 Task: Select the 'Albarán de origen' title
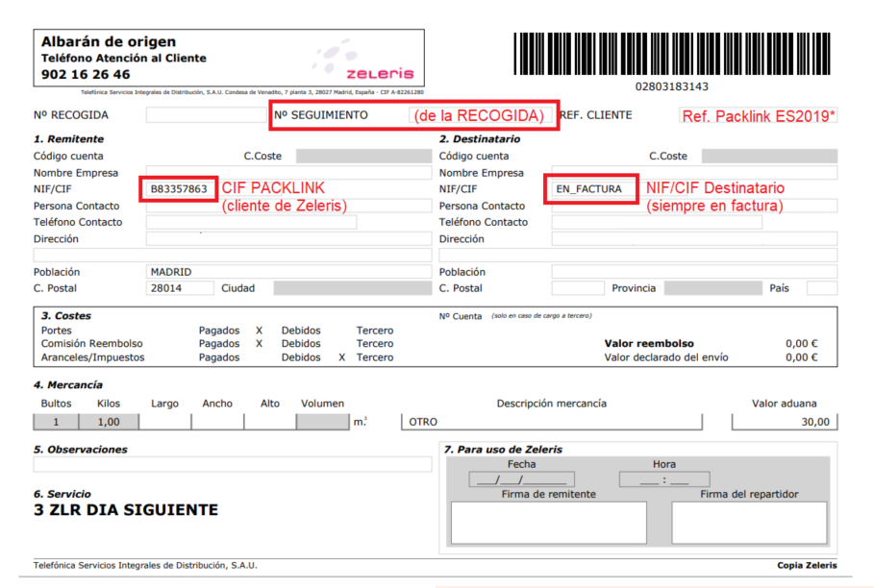click(x=109, y=41)
